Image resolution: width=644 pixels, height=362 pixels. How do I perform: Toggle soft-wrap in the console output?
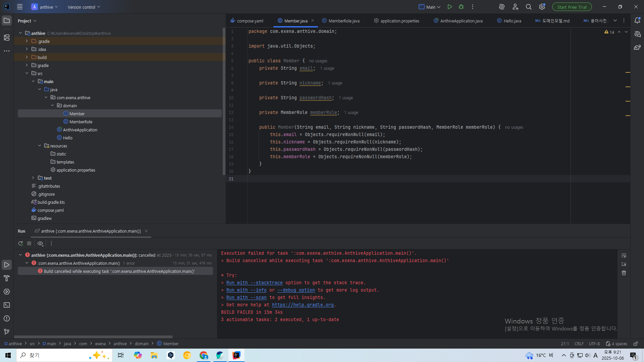click(x=624, y=256)
